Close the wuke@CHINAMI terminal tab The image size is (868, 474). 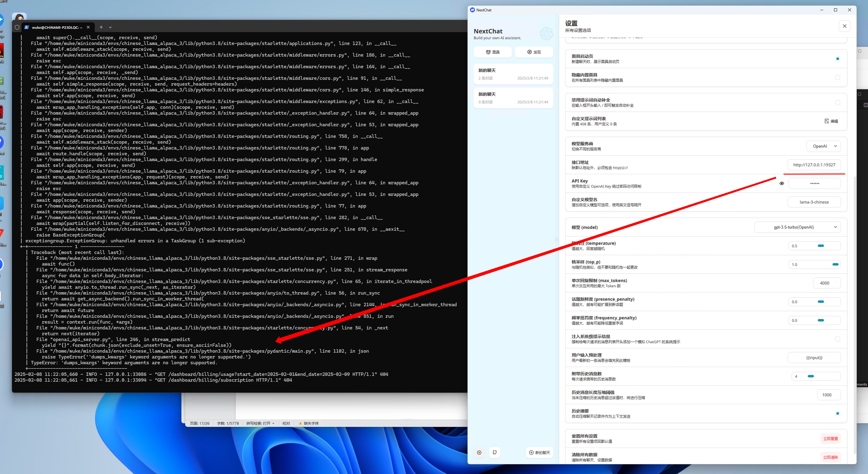pyautogui.click(x=88, y=27)
